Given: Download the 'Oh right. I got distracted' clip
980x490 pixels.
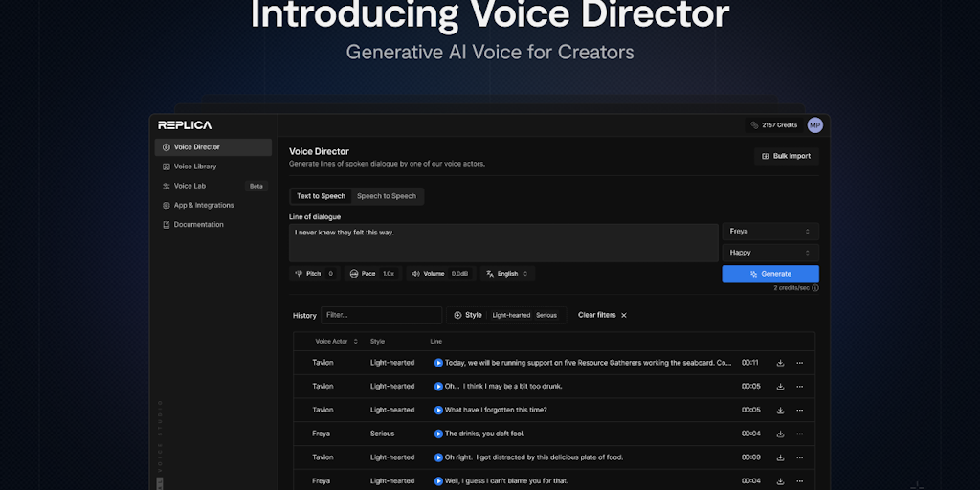Looking at the screenshot, I should point(780,457).
